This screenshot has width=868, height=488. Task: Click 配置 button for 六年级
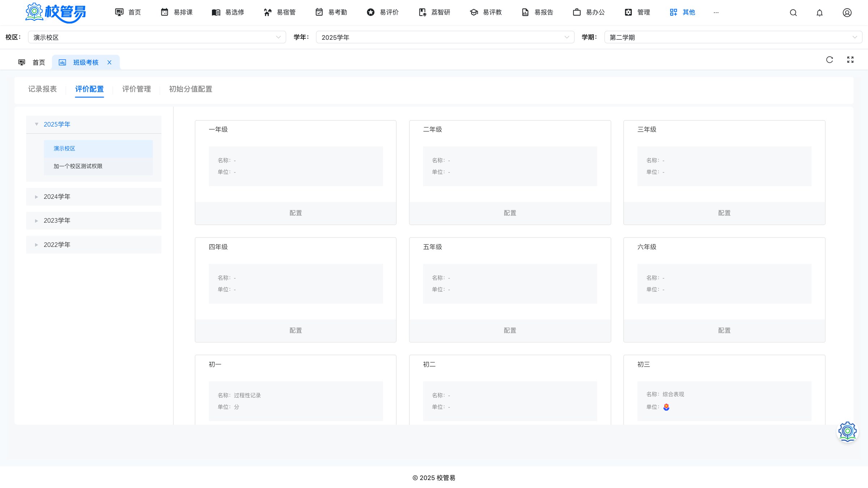click(724, 331)
